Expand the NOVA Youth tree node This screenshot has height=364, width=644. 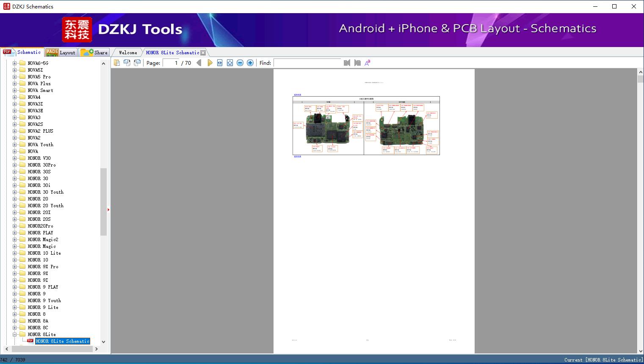[15, 144]
